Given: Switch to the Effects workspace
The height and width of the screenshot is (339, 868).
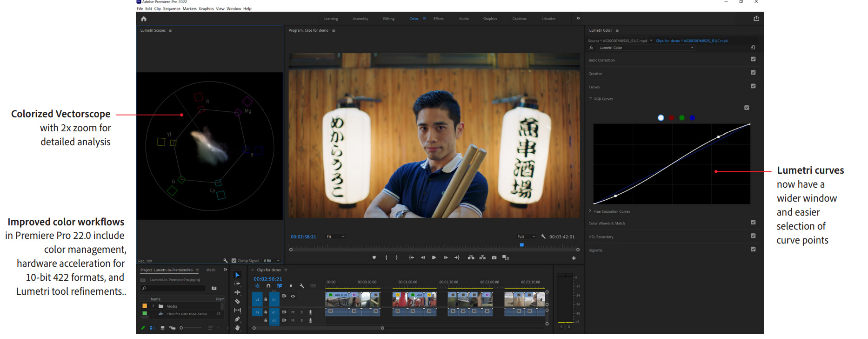Looking at the screenshot, I should click(x=439, y=19).
